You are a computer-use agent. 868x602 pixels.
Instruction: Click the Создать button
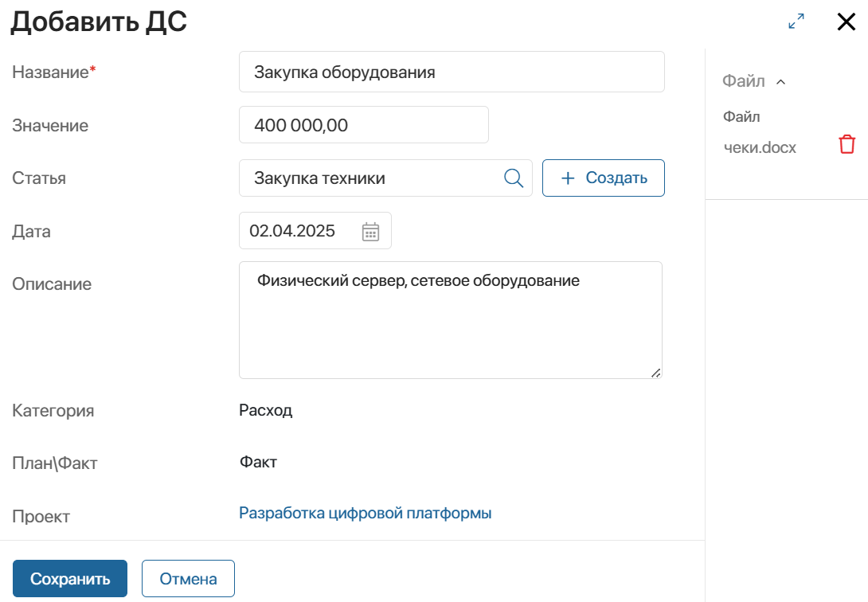(603, 178)
